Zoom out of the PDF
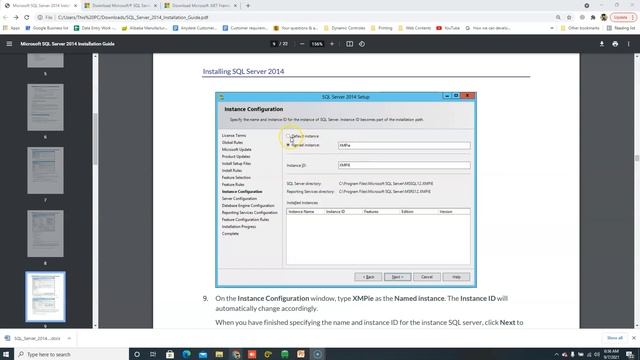 [302, 44]
